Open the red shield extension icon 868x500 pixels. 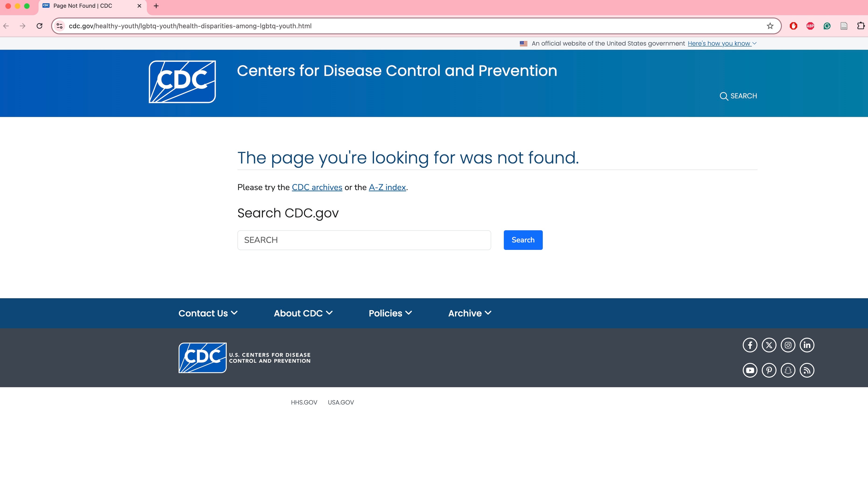(x=794, y=26)
